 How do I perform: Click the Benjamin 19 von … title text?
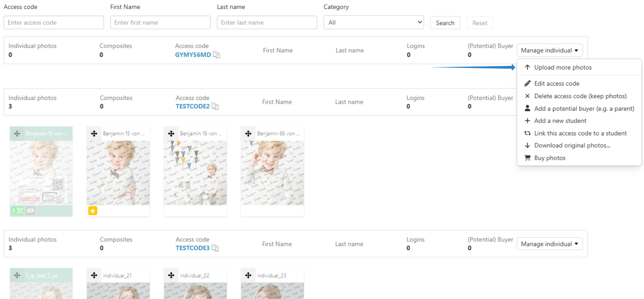pos(201,134)
